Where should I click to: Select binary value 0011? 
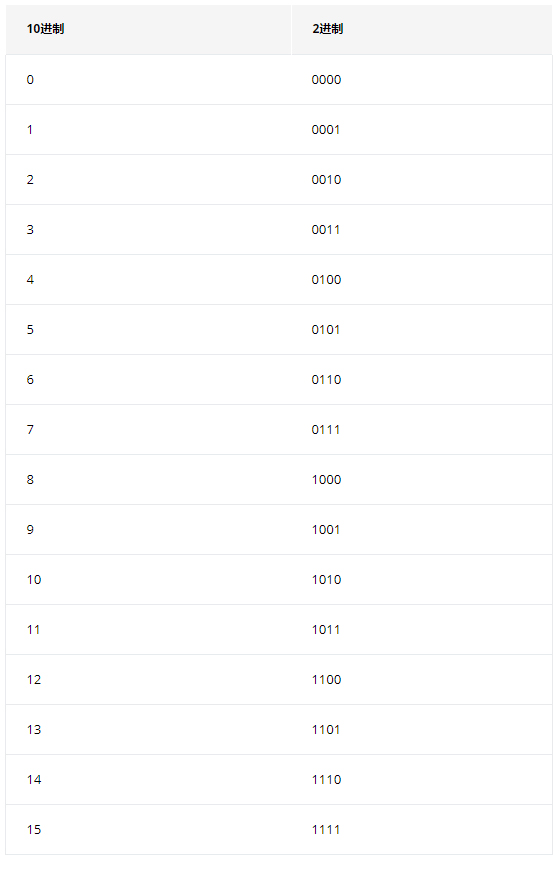point(326,230)
